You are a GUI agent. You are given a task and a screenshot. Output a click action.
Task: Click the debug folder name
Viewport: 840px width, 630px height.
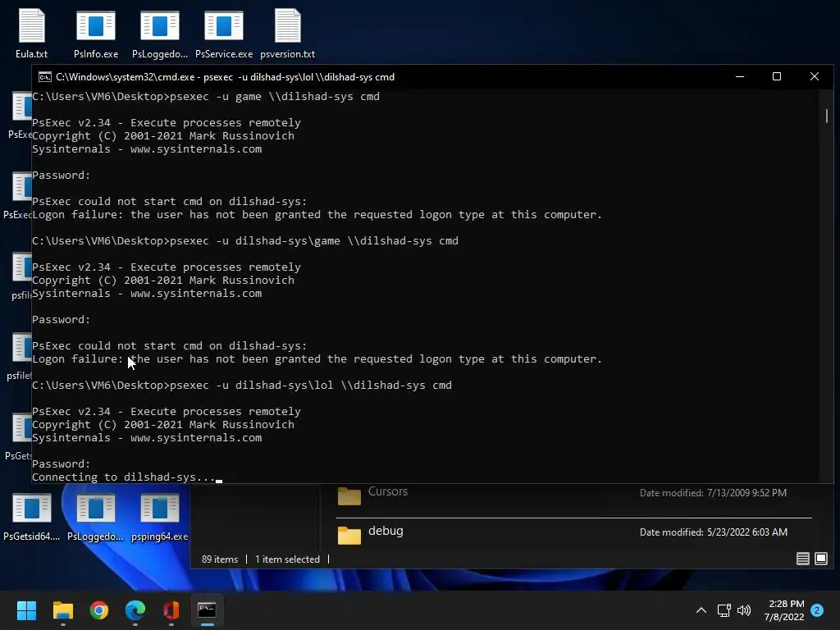386,531
